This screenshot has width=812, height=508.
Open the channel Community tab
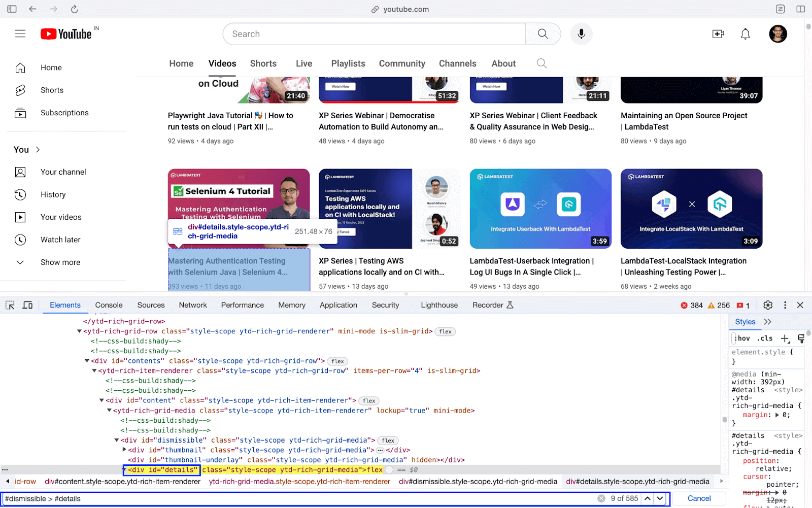pos(402,63)
